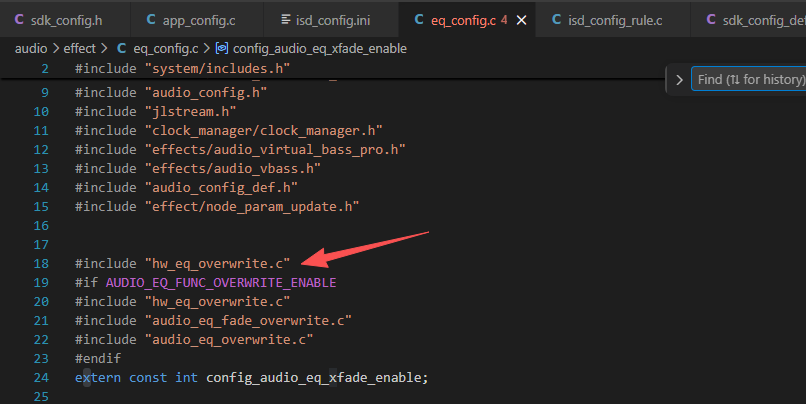Click the C file icon on sdk_config.h tab
The image size is (806, 404).
pos(19,20)
